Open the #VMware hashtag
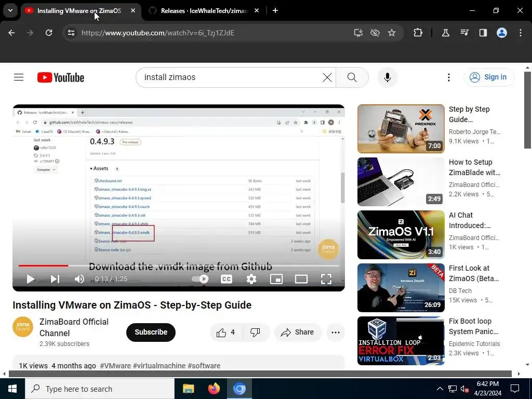Screen dimensions: 532x399 115,366
